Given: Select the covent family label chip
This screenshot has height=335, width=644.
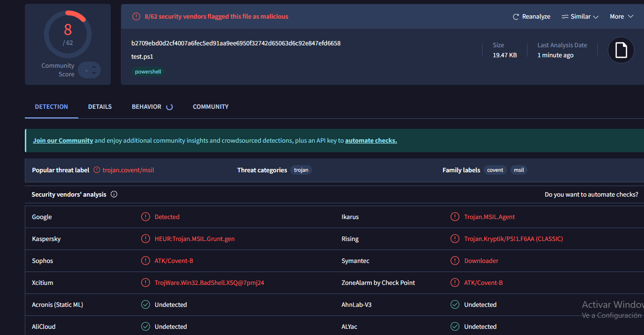Looking at the screenshot, I should point(495,170).
